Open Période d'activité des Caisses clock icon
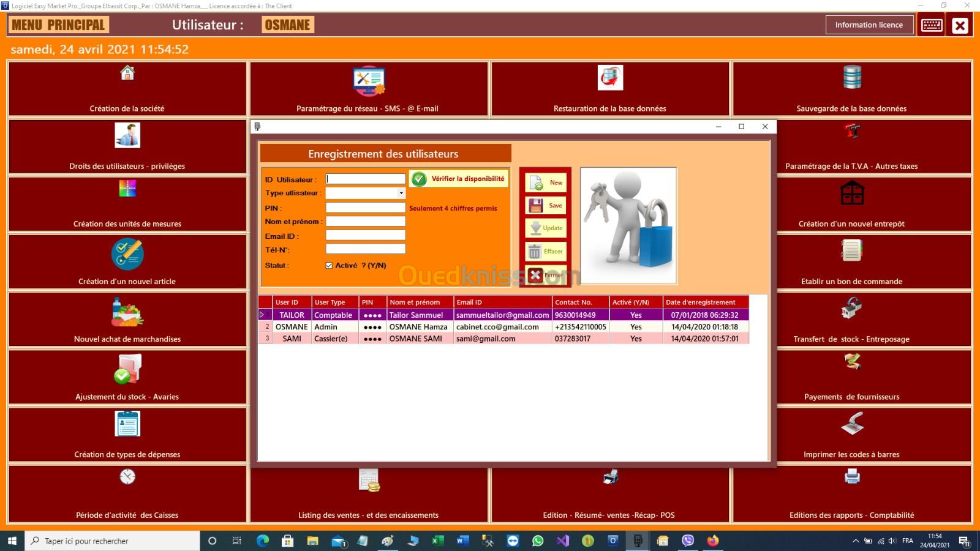Viewport: 980px width, 551px height. [127, 476]
